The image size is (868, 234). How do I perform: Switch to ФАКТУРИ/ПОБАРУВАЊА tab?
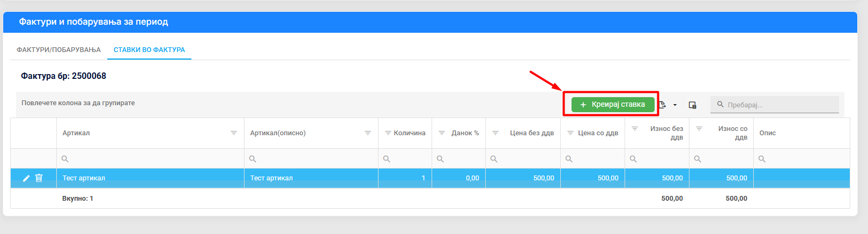coord(58,50)
